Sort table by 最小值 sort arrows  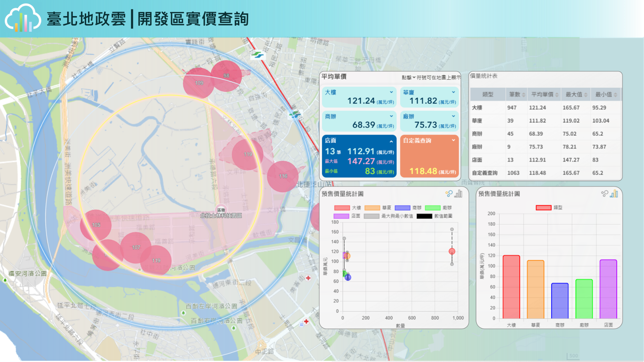615,95
